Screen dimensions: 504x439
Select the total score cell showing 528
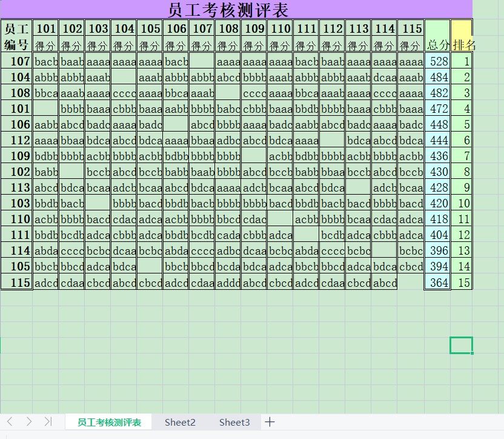pos(437,61)
